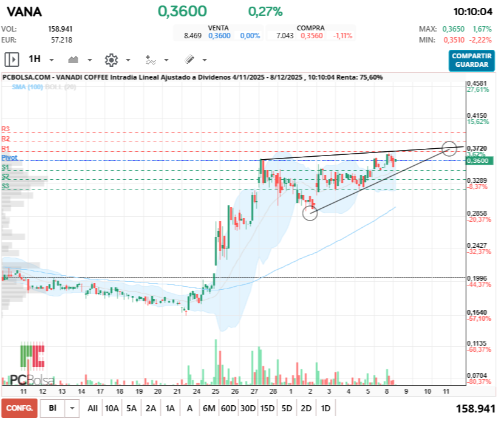Select the indicators (zigzag) icon

click(x=150, y=59)
